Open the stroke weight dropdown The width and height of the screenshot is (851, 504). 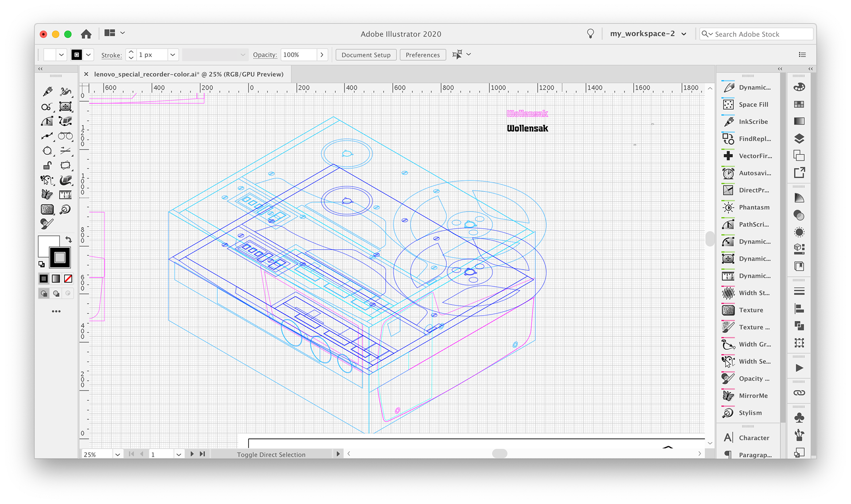(x=172, y=55)
